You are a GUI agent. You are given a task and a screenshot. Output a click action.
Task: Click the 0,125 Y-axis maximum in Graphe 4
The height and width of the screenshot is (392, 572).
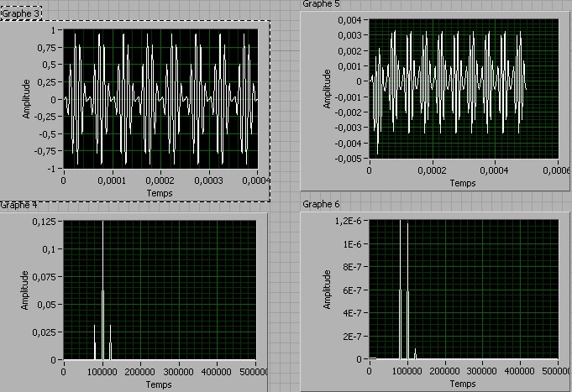45,222
